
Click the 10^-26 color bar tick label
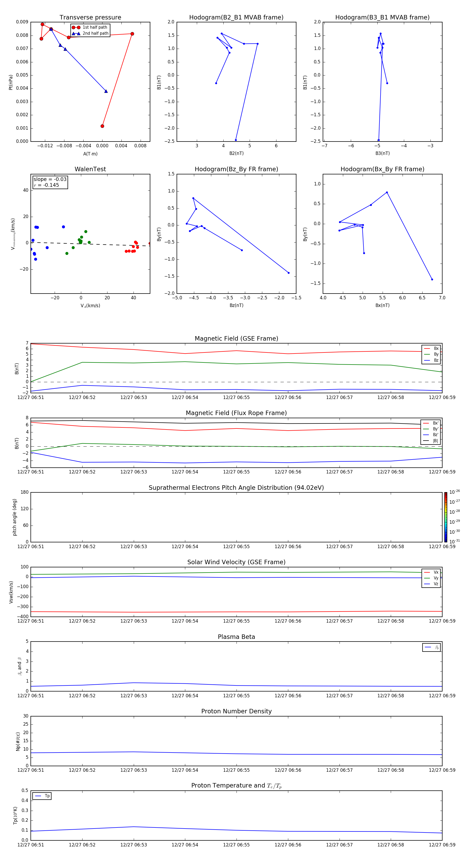click(x=455, y=492)
